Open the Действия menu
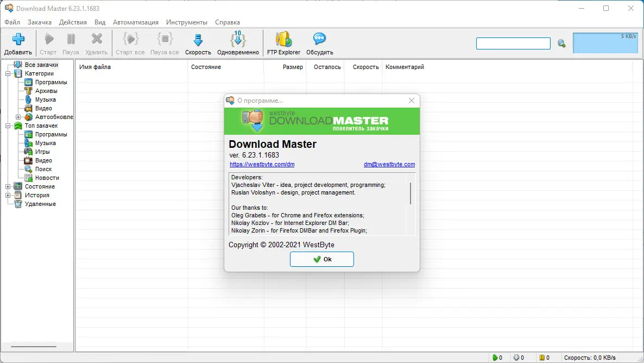This screenshot has width=644, height=363. coord(73,22)
